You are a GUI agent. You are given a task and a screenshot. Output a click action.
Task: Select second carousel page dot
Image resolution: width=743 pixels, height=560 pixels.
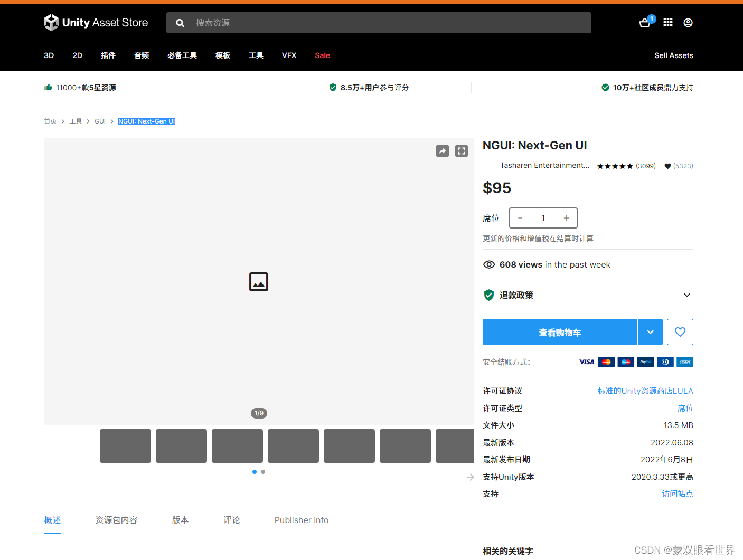263,472
